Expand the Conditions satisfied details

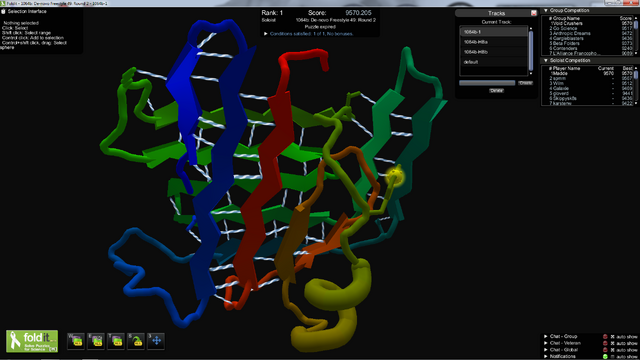click(x=266, y=33)
